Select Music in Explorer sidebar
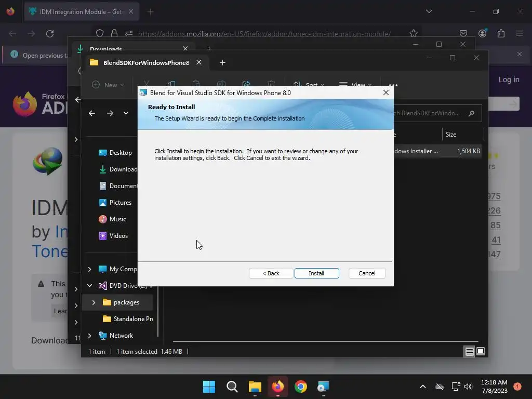The height and width of the screenshot is (399, 532). 113,219
